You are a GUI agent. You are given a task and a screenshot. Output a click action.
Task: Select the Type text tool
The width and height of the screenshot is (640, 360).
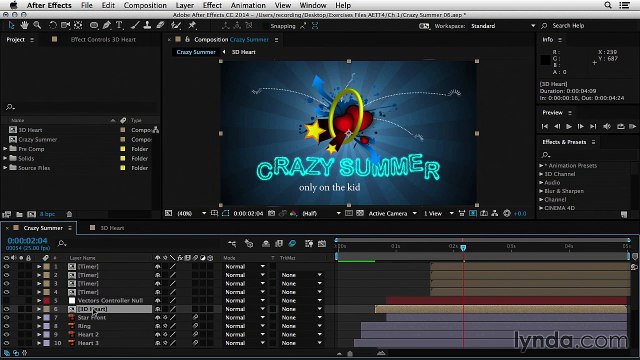click(119, 25)
